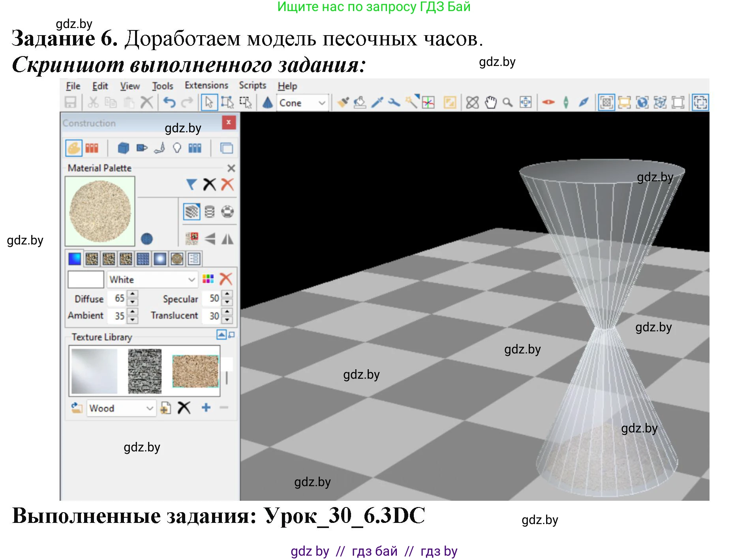Click the paintbrush tool in the toolbar
749x560 pixels.
click(x=342, y=103)
